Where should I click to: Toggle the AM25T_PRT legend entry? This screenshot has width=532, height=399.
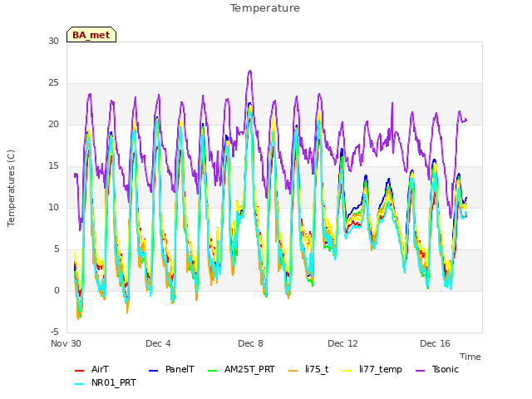241,369
